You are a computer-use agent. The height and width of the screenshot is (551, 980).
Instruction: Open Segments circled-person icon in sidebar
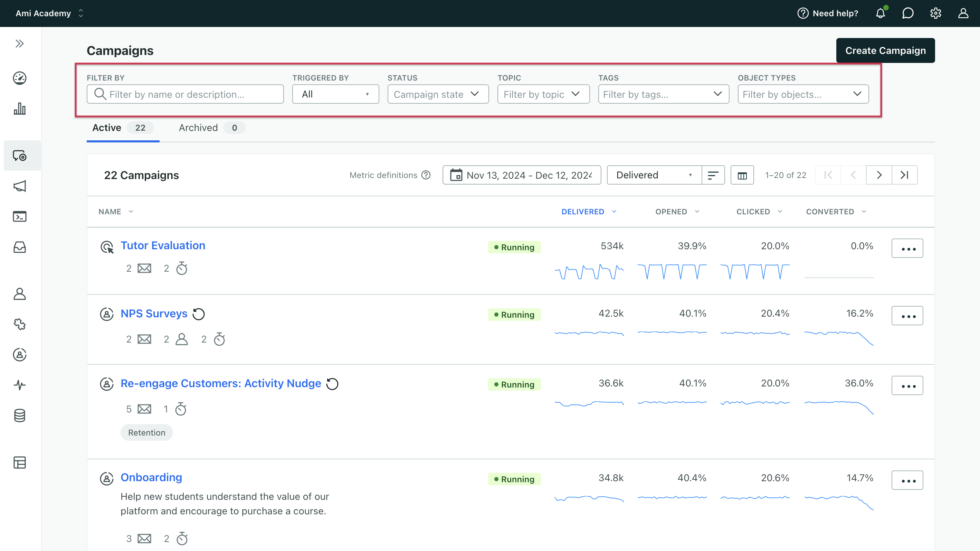coord(20,355)
